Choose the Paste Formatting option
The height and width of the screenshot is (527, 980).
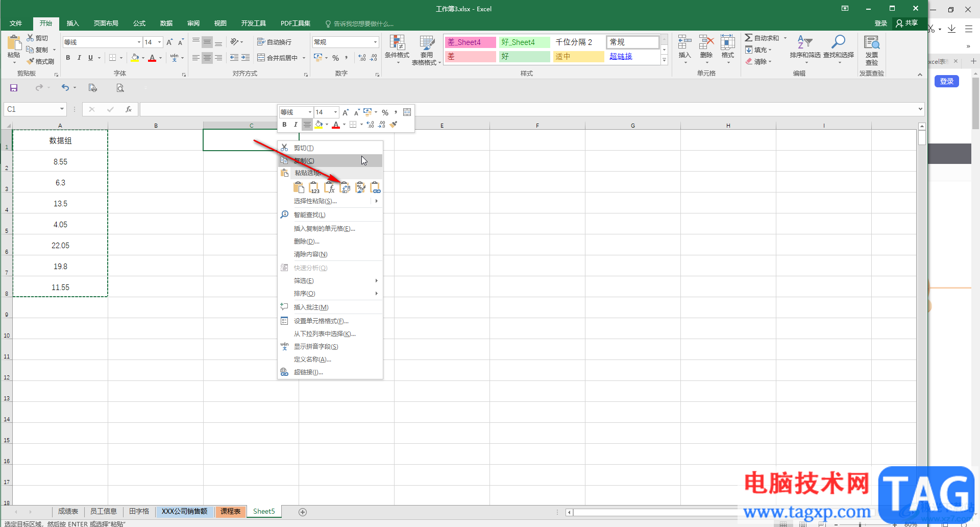pos(360,187)
